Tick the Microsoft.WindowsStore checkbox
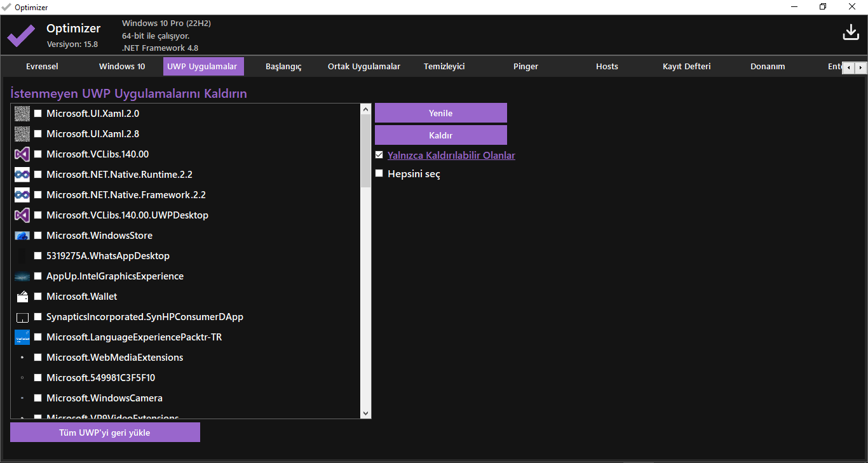This screenshot has height=463, width=868. (38, 236)
